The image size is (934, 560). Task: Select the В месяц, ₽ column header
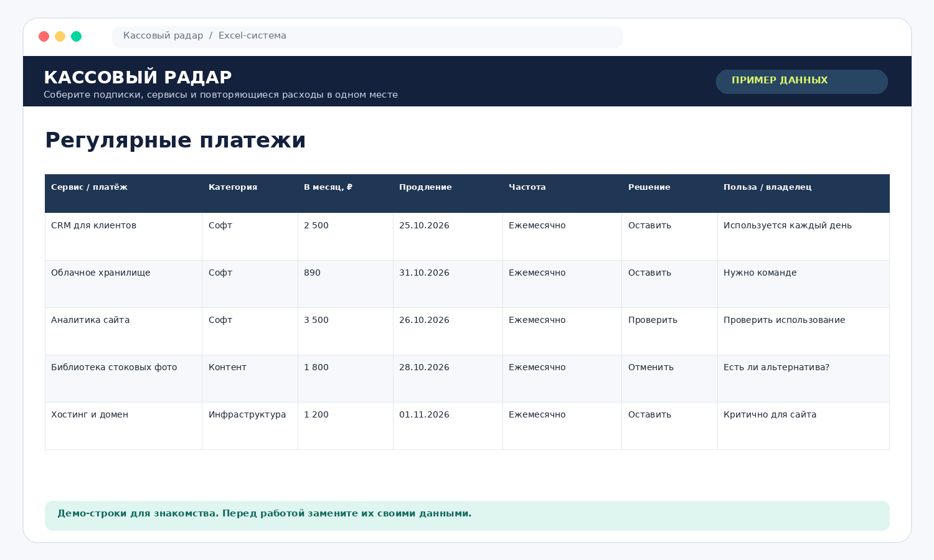point(345,194)
